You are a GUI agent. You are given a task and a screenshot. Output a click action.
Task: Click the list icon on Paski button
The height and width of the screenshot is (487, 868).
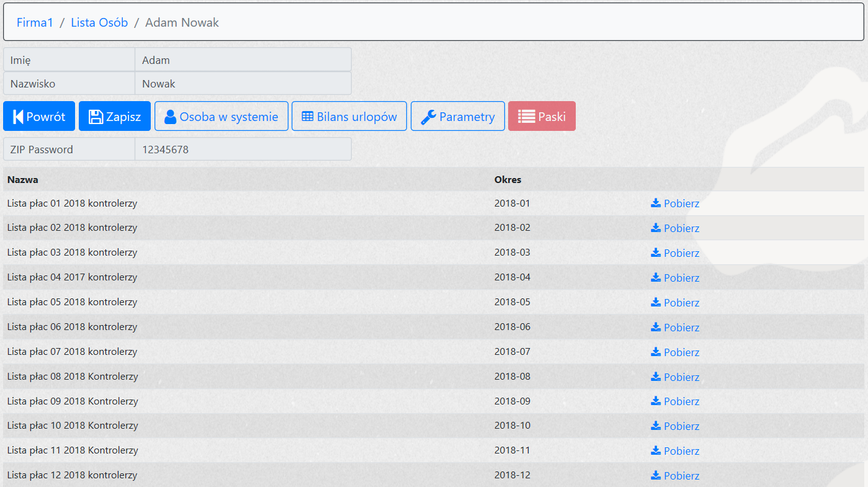(x=526, y=117)
